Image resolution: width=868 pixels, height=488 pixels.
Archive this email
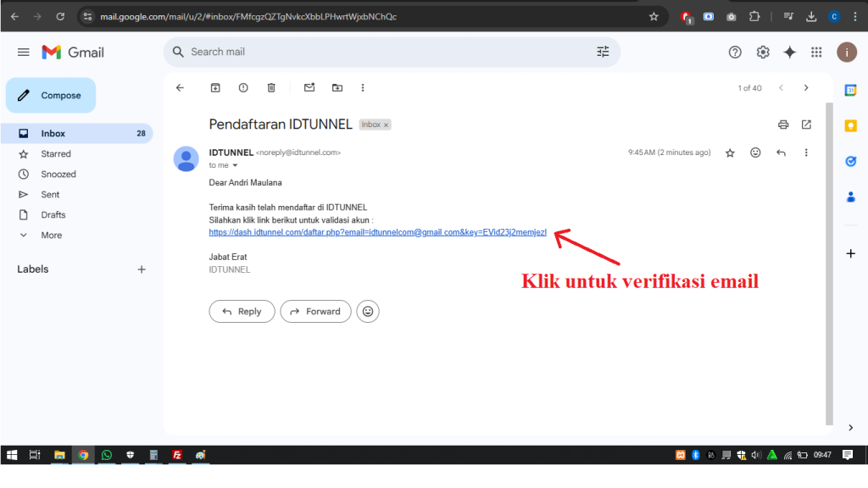tap(215, 88)
